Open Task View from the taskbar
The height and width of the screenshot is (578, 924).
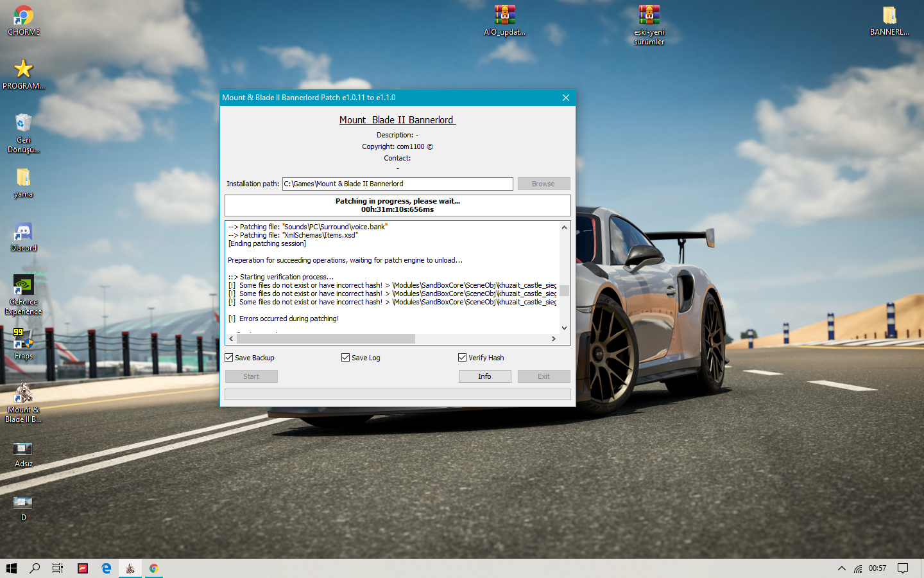[x=58, y=568]
